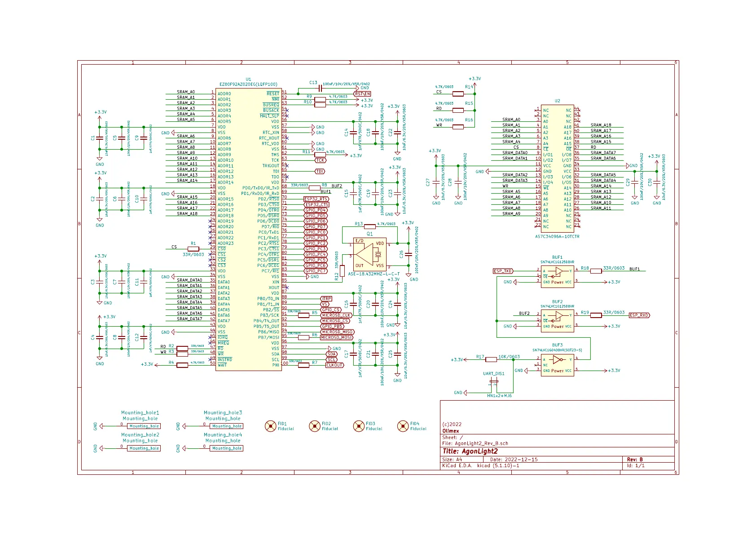The width and height of the screenshot is (756, 535).
Task: Click the 'SN74LVC1G04DBVR(SOT23-5)' part name
Action: (557, 350)
